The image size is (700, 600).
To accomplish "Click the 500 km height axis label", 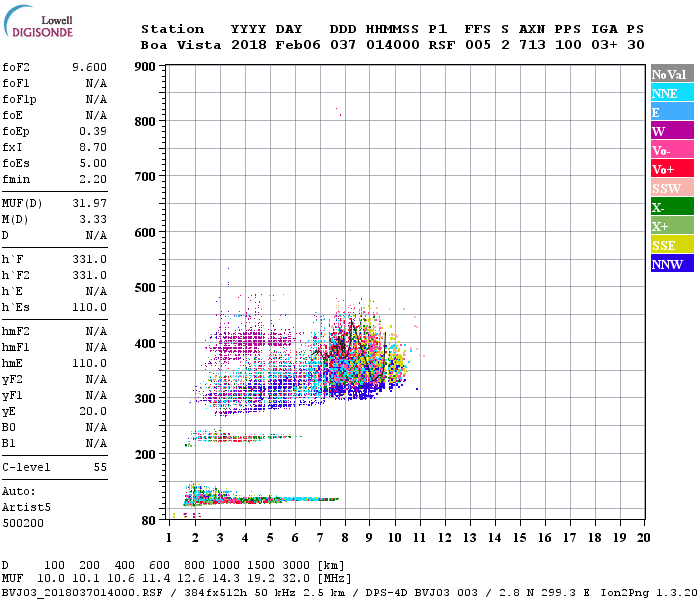I will click(x=145, y=288).
